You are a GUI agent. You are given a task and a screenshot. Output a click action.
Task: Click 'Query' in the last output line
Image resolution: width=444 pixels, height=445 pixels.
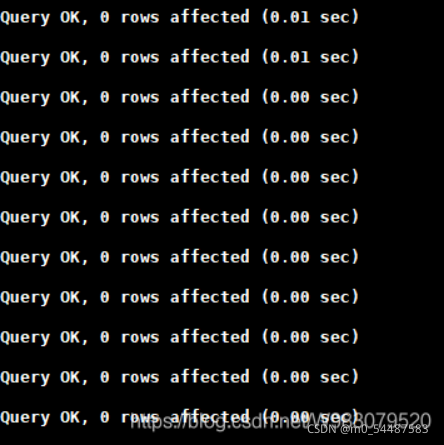[25, 418]
